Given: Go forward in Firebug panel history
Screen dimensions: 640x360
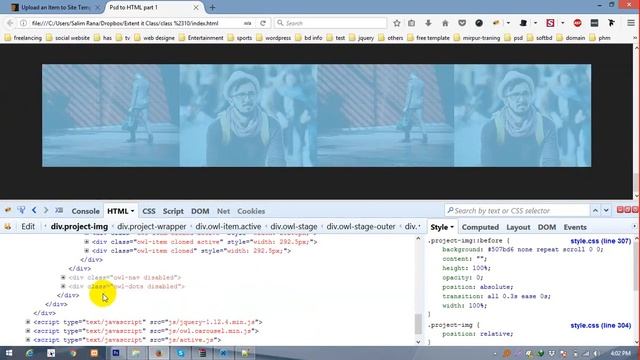Looking at the screenshot, I should (46, 211).
